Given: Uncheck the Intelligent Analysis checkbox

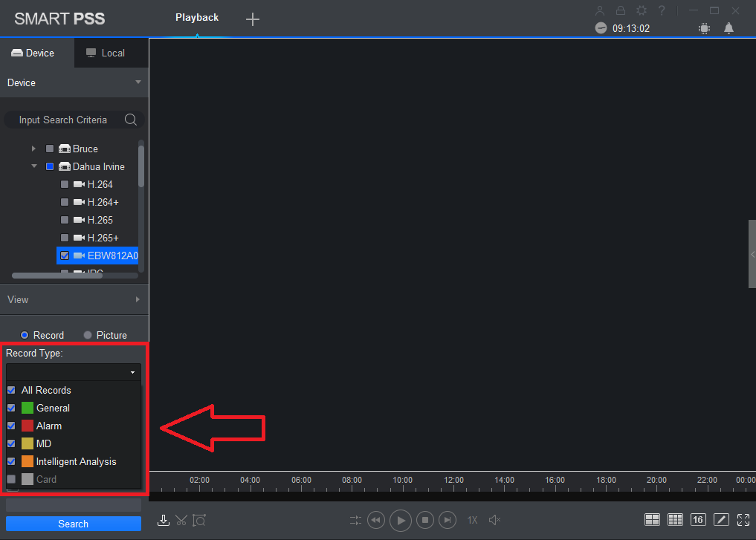Looking at the screenshot, I should 11,461.
